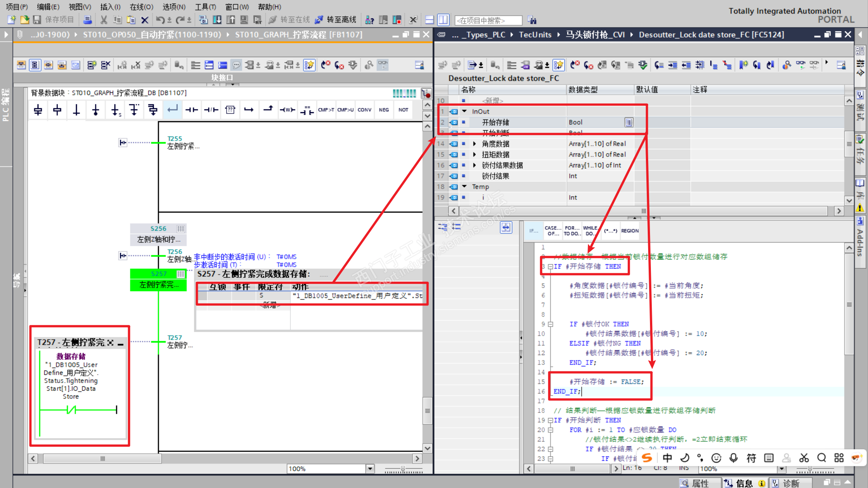Insert NOT instruction element

(x=403, y=109)
